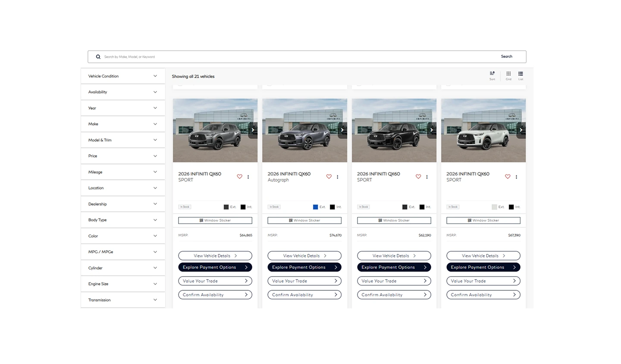Expand the Body Type filter
The width and height of the screenshot is (621, 364).
tap(123, 220)
